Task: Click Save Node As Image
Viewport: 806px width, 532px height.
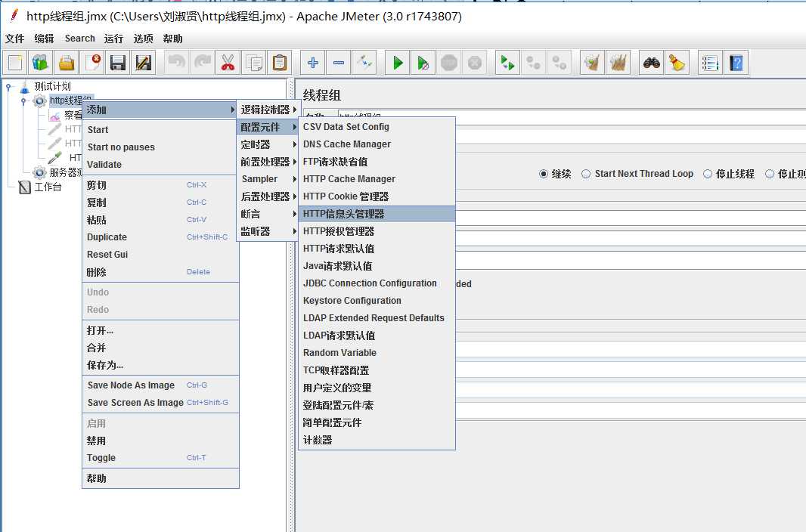Action: pyautogui.click(x=160, y=385)
